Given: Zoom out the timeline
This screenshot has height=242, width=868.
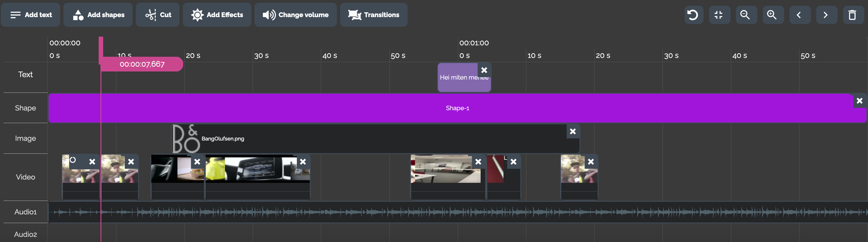Looking at the screenshot, I should point(746,15).
